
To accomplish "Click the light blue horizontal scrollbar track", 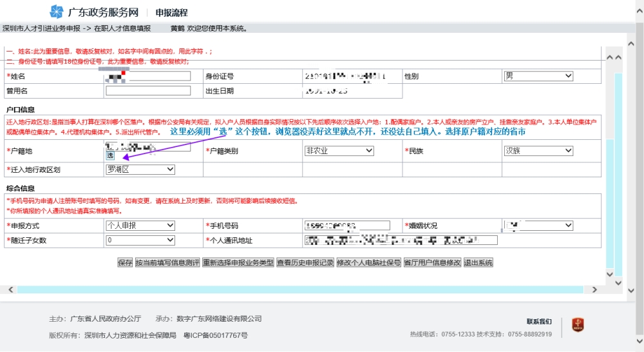I will pyautogui.click(x=300, y=289).
